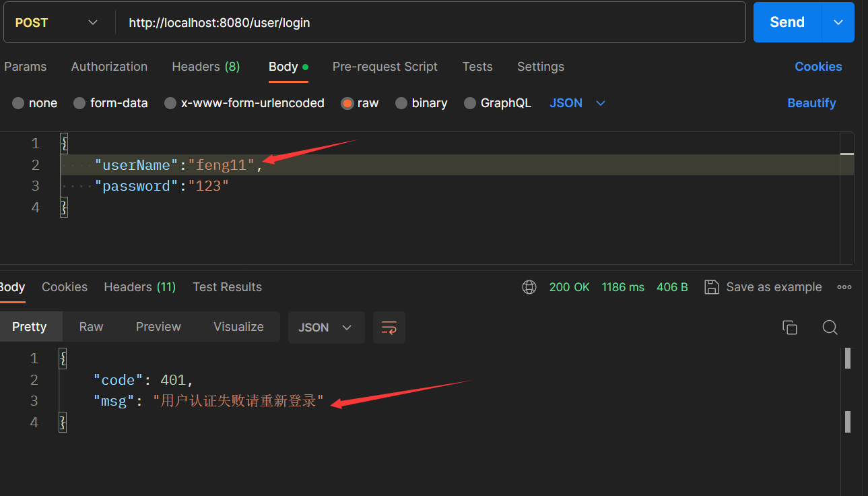Viewport: 868px width, 496px height.
Task: Open the Pre-request Script tab
Action: tap(385, 67)
